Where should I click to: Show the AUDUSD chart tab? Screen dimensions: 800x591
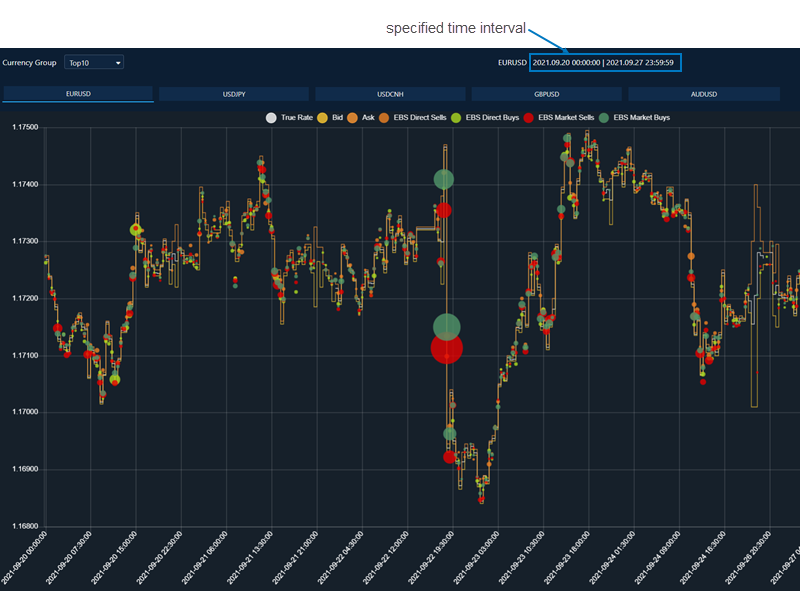[703, 94]
